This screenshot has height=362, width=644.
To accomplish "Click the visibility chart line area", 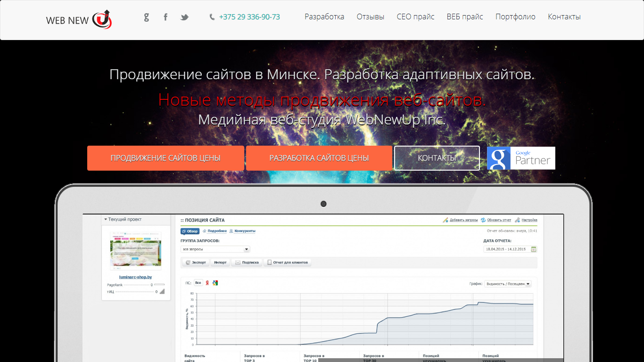I will tap(364, 319).
